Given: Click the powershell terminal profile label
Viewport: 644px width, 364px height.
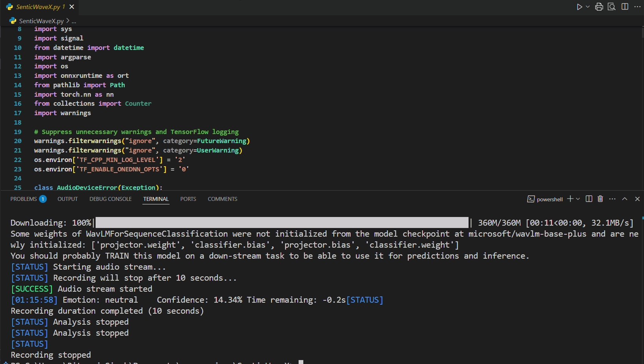Looking at the screenshot, I should click(550, 199).
